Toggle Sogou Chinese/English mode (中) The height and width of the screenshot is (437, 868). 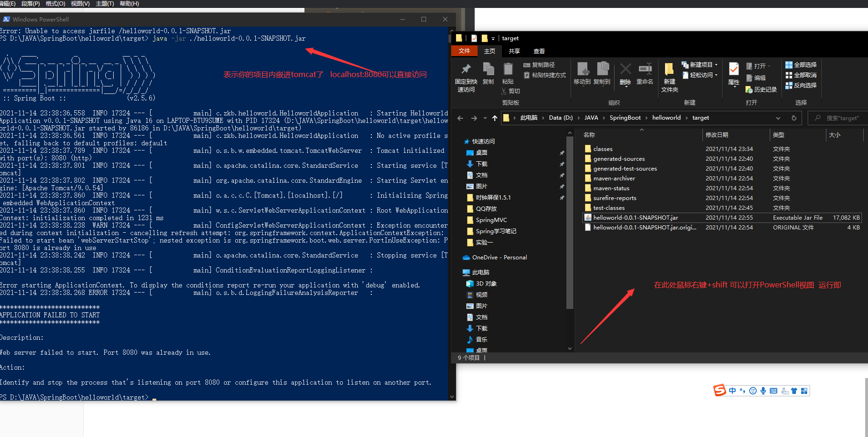click(x=732, y=391)
